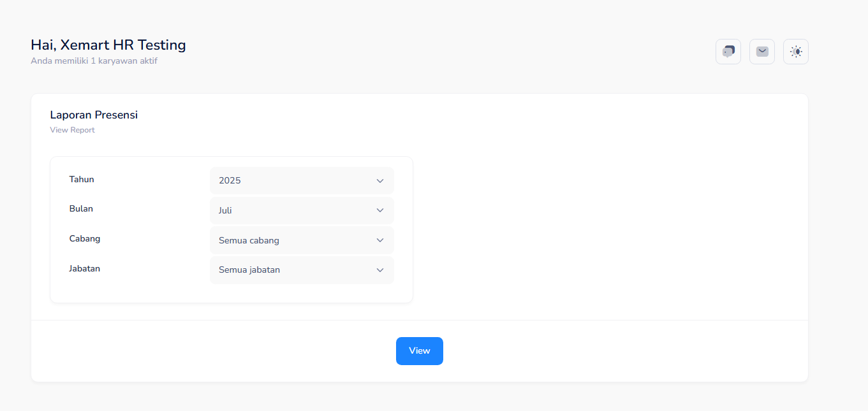Click the View Report subtitle text
Viewport: 868px width, 411px height.
pos(72,130)
